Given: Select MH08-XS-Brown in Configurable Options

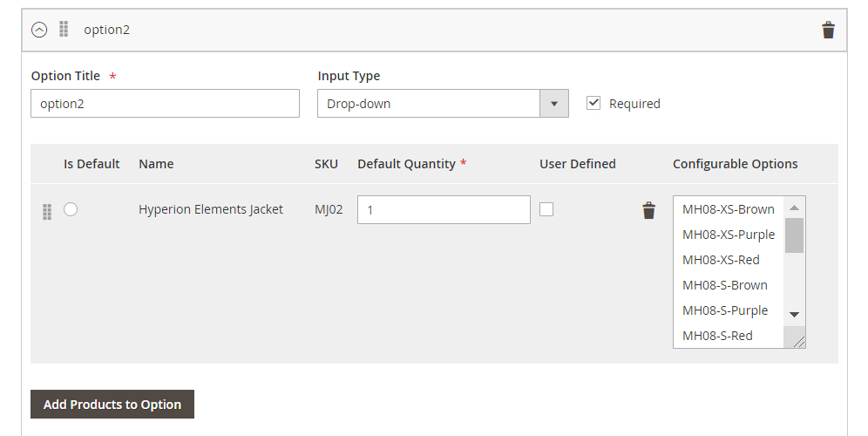Looking at the screenshot, I should point(728,209).
